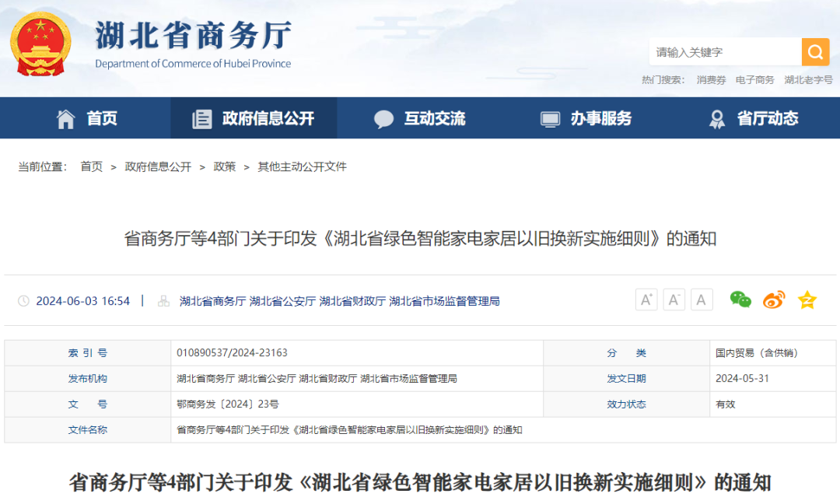Click the keyword search input box
Image resolution: width=840 pixels, height=504 pixels.
coord(723,51)
